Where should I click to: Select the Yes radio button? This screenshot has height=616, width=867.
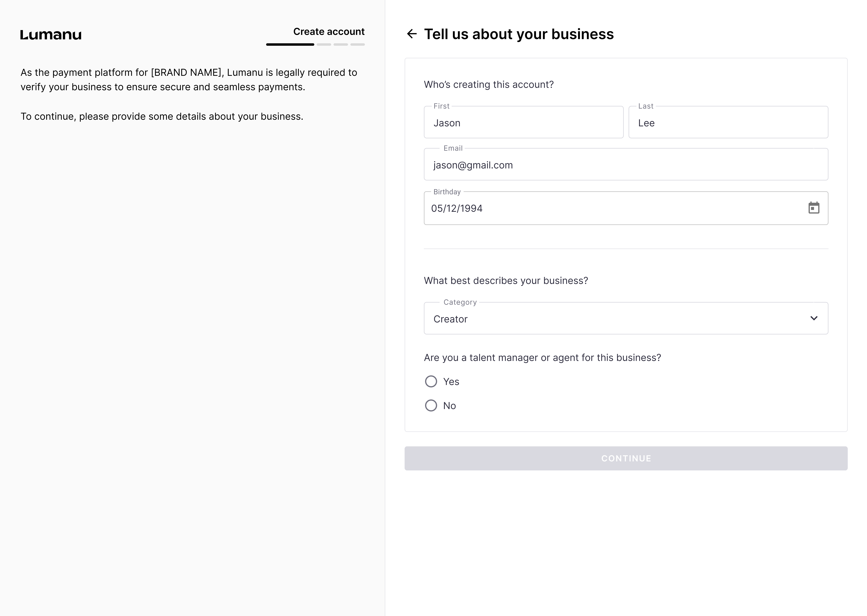431,381
